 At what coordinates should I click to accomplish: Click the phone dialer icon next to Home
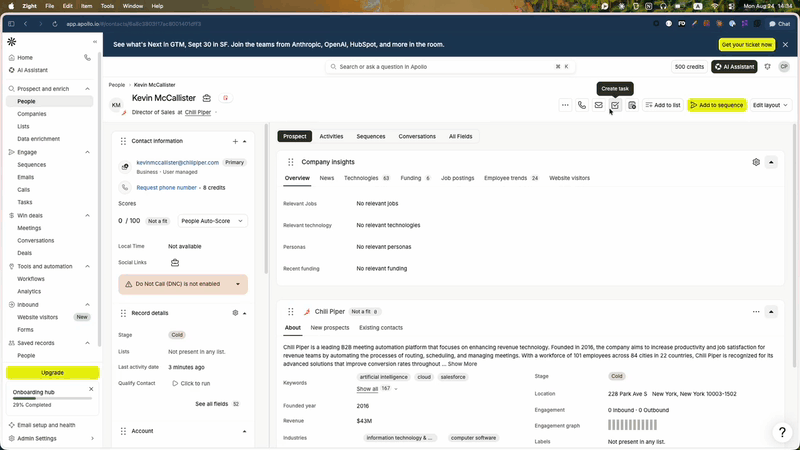(87, 58)
